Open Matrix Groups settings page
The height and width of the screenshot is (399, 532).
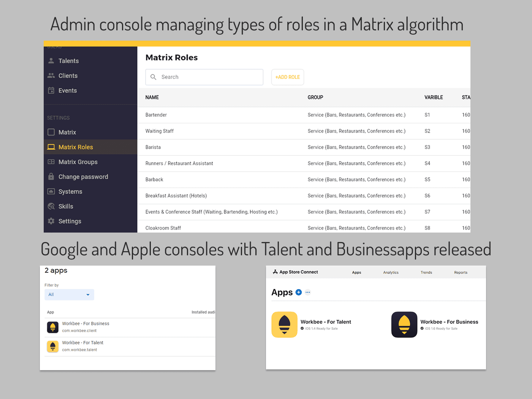point(78,162)
